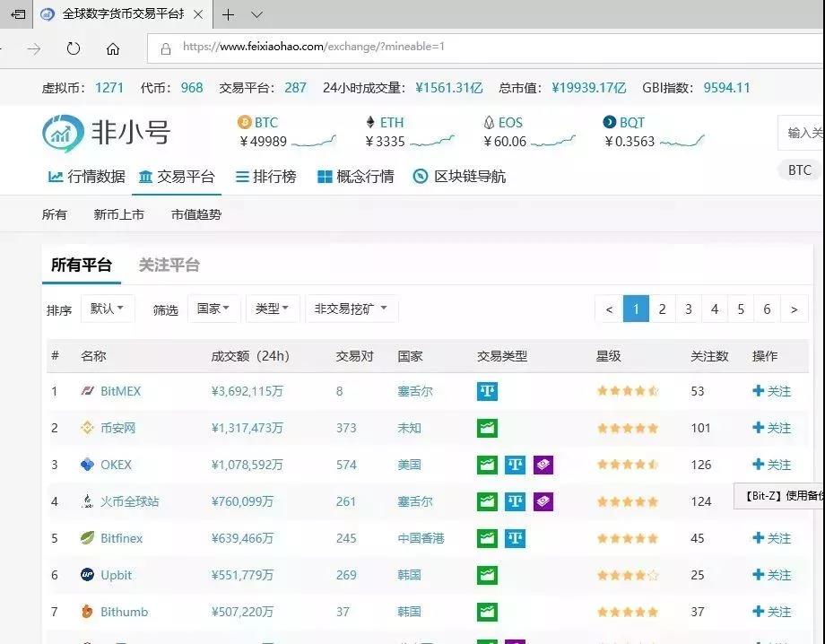The image size is (825, 644).
Task: Click the browser address bar URL
Action: coord(313,47)
